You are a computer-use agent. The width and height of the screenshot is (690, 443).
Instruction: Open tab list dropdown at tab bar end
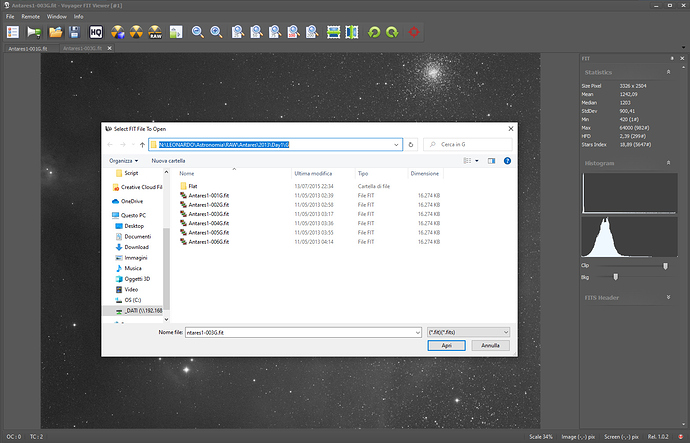[683, 48]
